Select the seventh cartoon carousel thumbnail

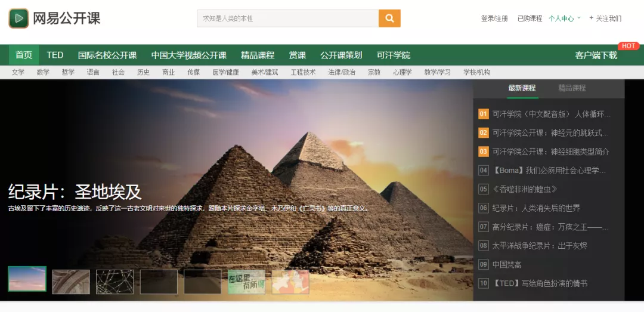tap(290, 282)
